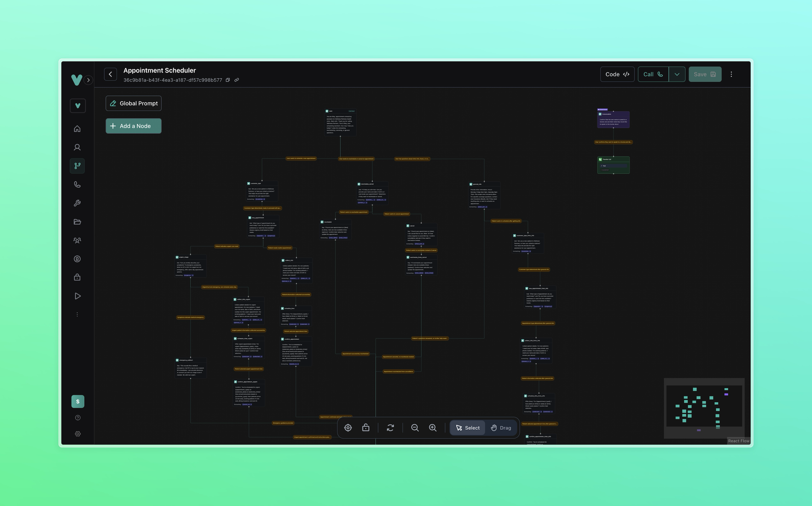812x506 pixels.
Task: Open settings via the gear icon
Action: pyautogui.click(x=78, y=434)
